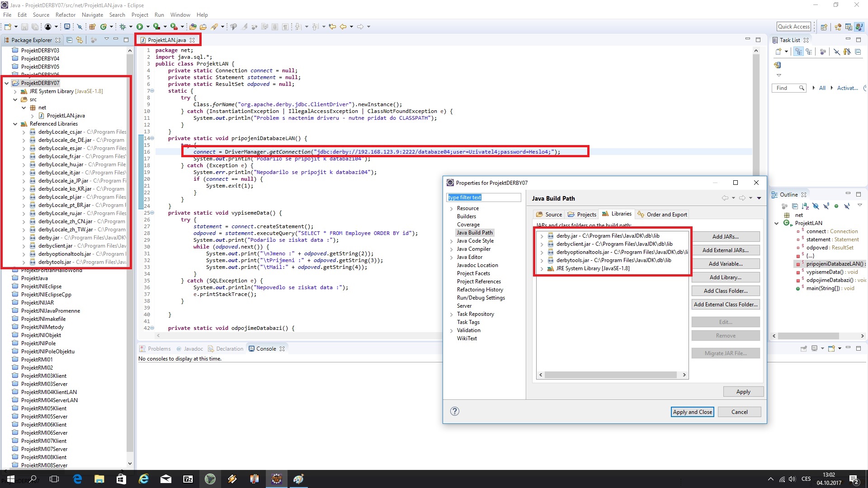Switch to Order and Export tab

(662, 214)
